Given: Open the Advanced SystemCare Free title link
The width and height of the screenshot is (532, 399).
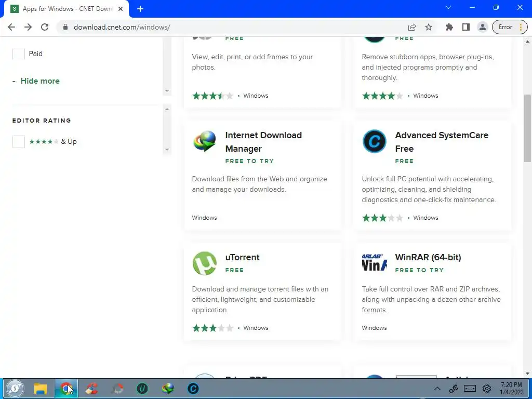Looking at the screenshot, I should pyautogui.click(x=442, y=142).
